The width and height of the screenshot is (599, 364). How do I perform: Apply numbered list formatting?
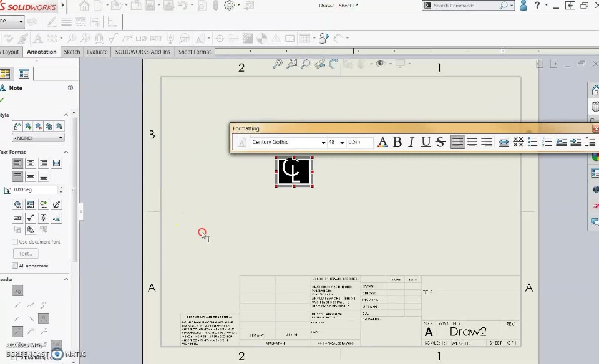[547, 142]
